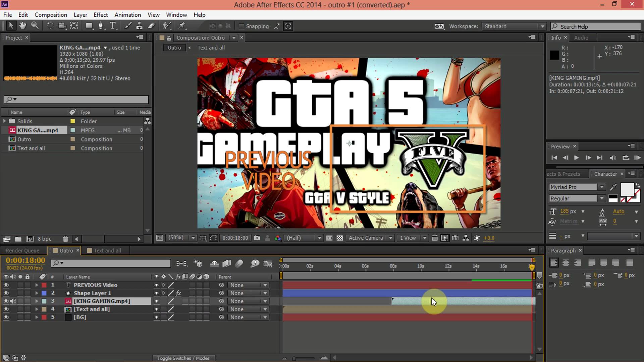Click left align text in Paragraph panel
The height and width of the screenshot is (362, 644).
pyautogui.click(x=554, y=263)
